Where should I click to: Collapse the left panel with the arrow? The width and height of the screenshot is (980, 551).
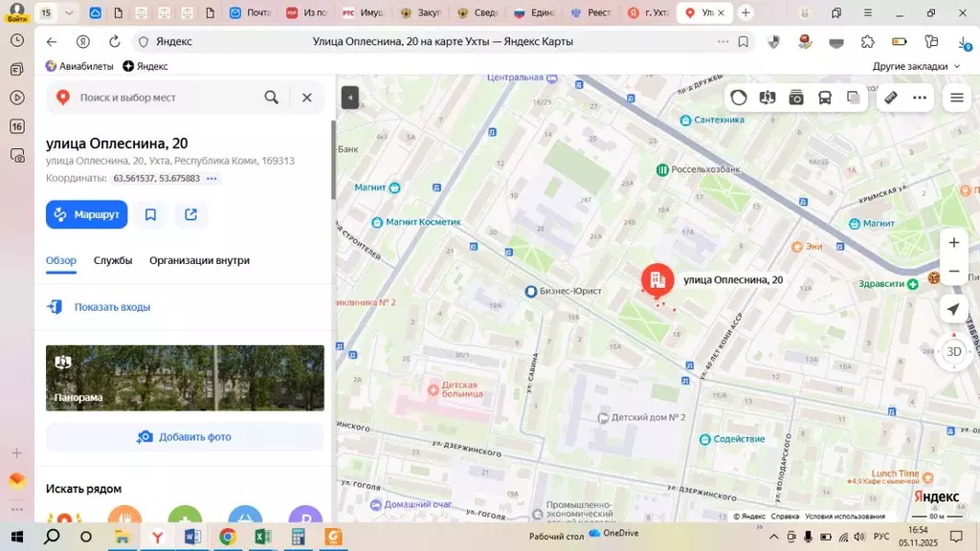tap(350, 98)
